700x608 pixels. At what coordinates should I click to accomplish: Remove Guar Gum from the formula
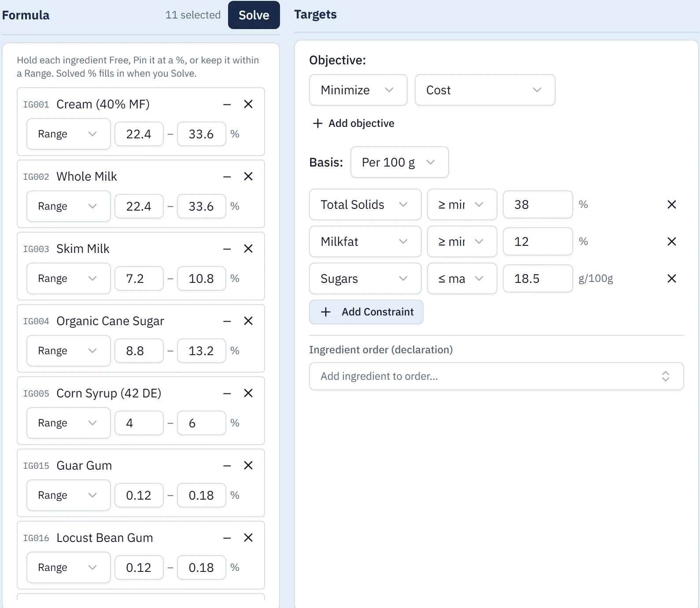pyautogui.click(x=248, y=466)
